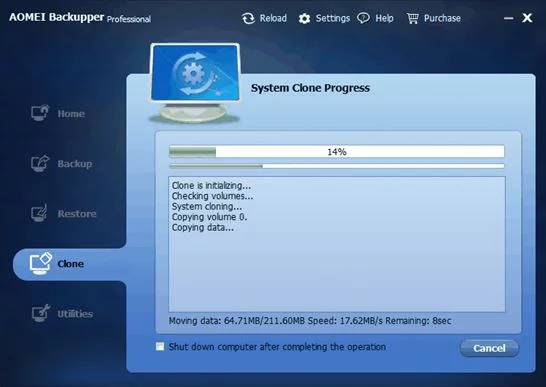546x387 pixels.
Task: Enable shut down computer after completing checkbox
Action: click(x=160, y=346)
